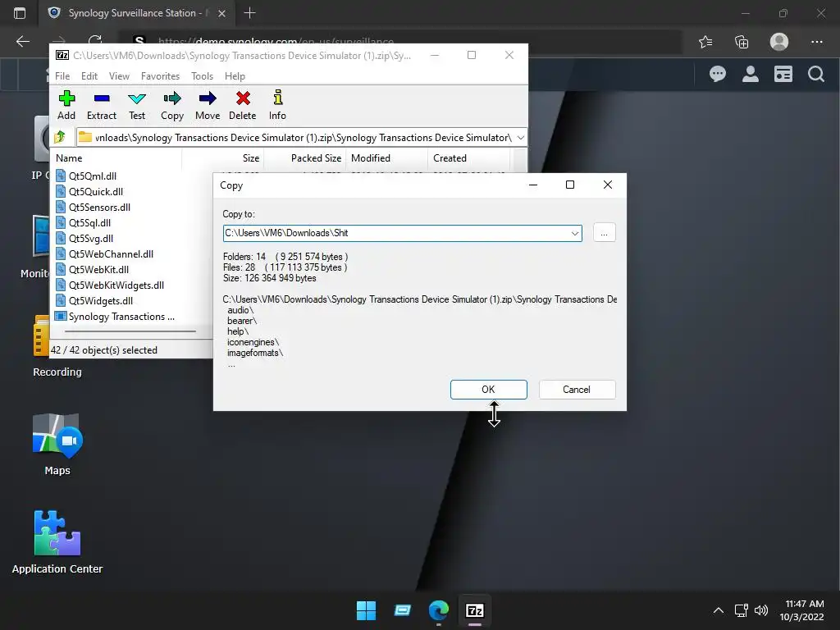Open Edge settings and more menu
This screenshot has height=630, width=840.
pos(816,42)
